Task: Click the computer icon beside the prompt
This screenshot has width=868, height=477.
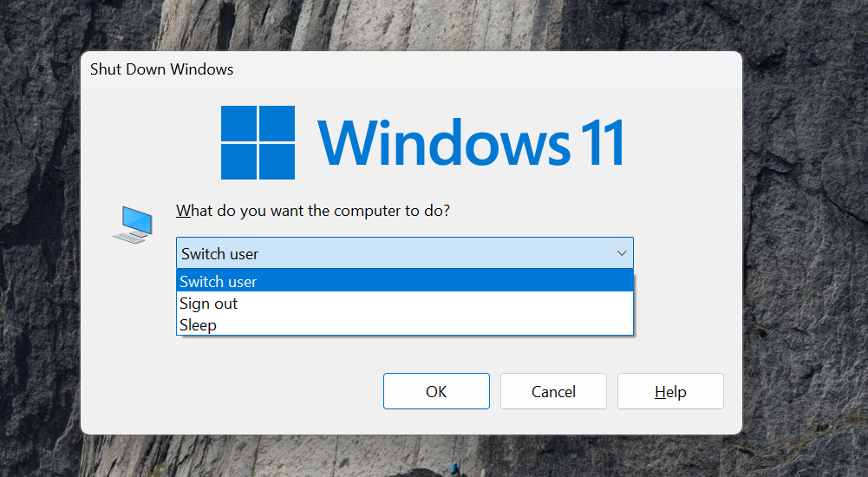Action: (x=133, y=225)
